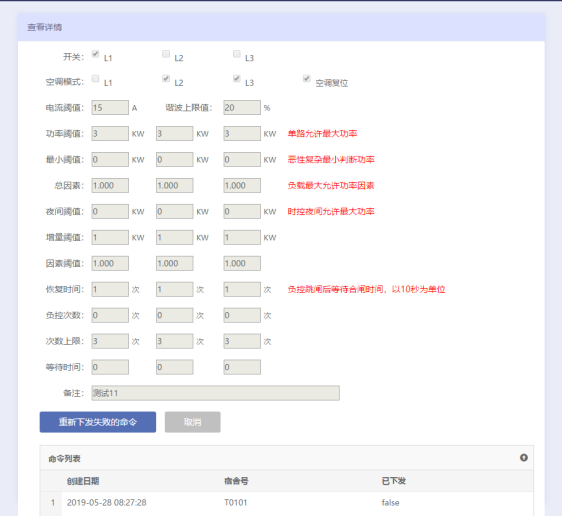563x516 pixels.
Task: Sort by the 创建日期 column header
Action: coord(83,481)
